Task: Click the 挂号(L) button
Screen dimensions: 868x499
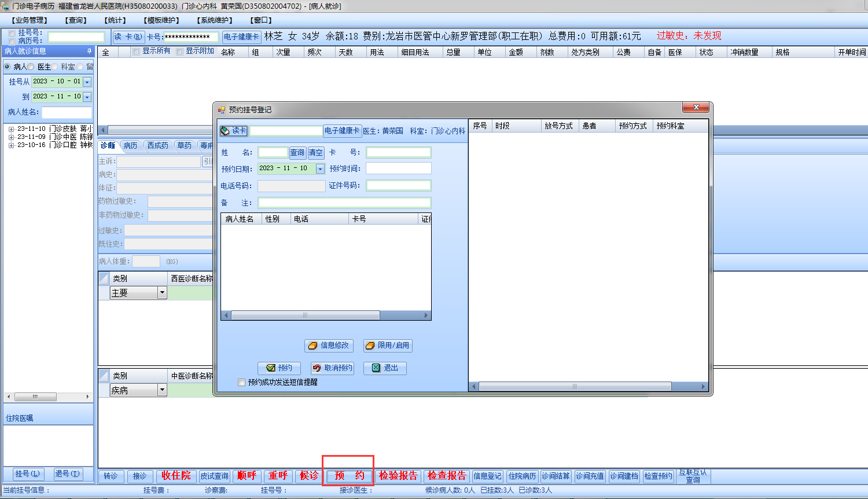Action: pos(27,474)
